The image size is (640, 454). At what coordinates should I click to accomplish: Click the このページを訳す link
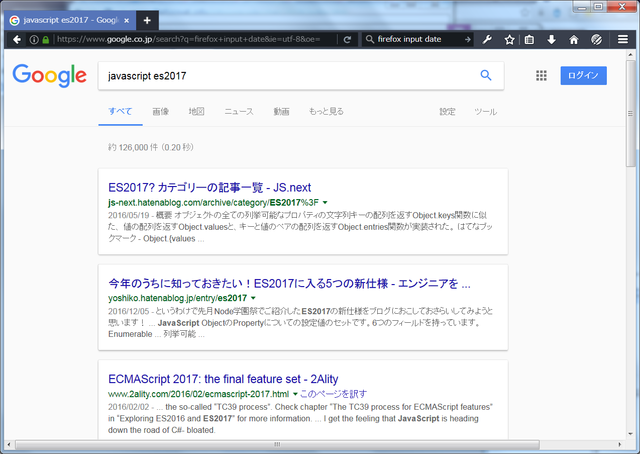[x=333, y=394]
